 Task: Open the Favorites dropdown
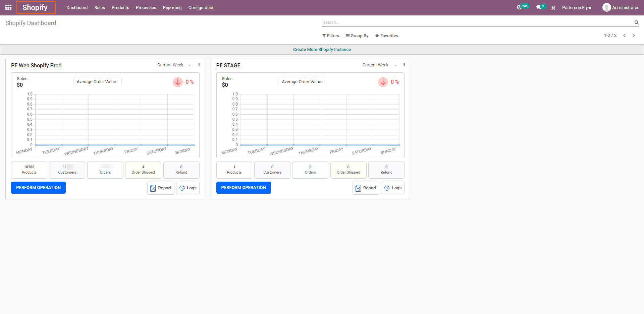point(386,36)
